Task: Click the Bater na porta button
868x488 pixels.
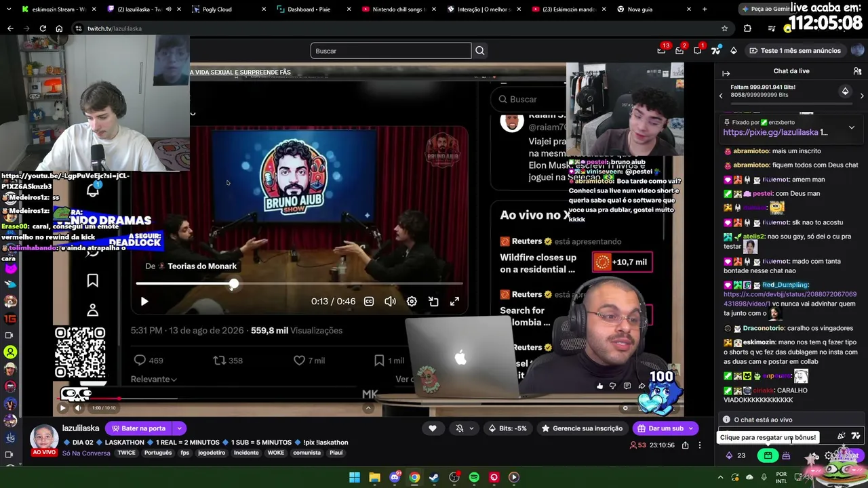Action: 138,428
